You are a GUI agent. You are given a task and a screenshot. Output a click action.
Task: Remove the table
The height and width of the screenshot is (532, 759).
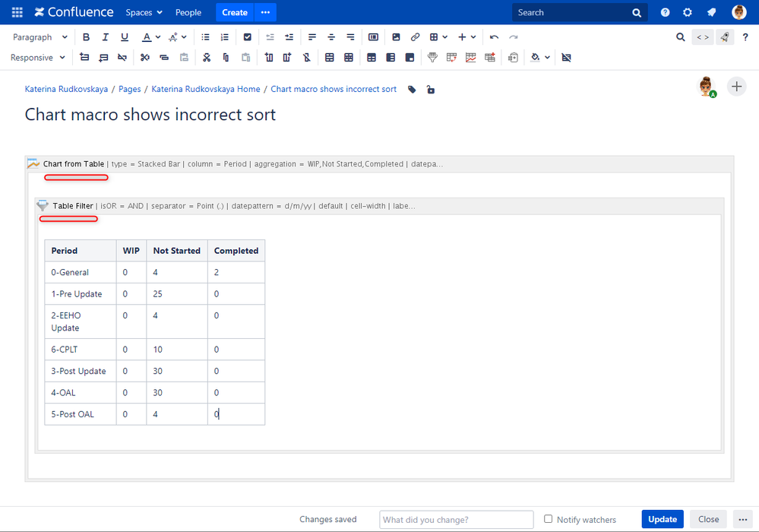pyautogui.click(x=566, y=58)
